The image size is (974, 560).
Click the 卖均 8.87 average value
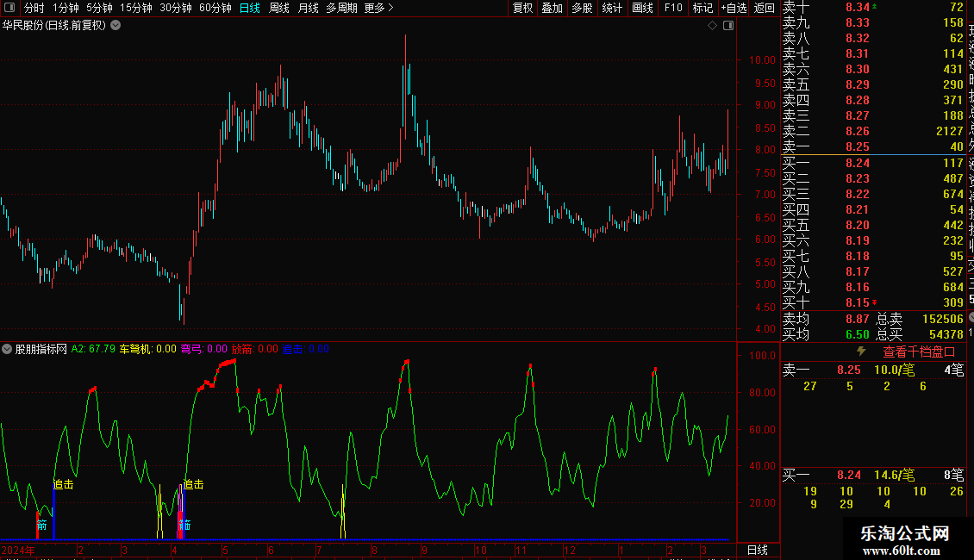[x=858, y=319]
